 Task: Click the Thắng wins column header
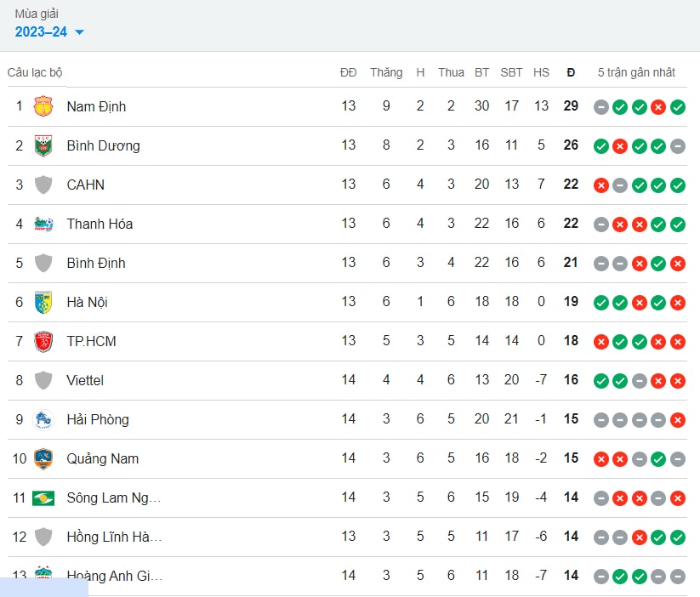[386, 72]
